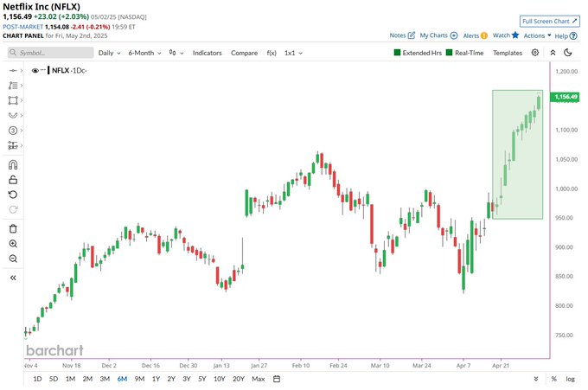588x390 pixels.
Task: Click the Watch star icon
Action: click(x=515, y=35)
